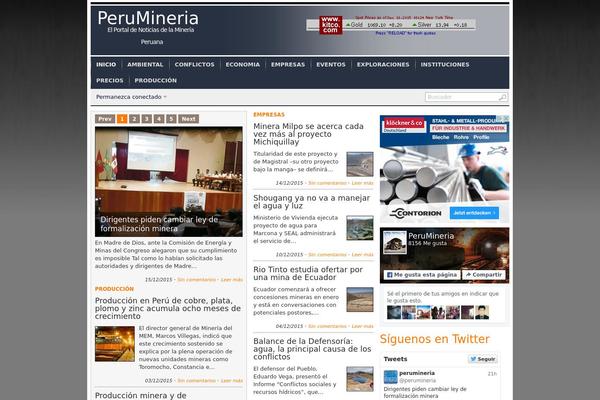
Task: Select slide page 2
Action: (x=134, y=119)
